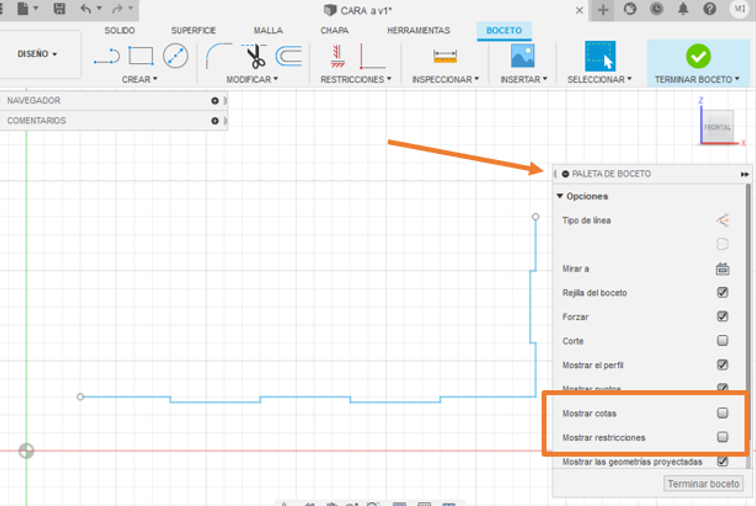Collapse the Opciones section triangle
756x506 pixels.
[560, 196]
